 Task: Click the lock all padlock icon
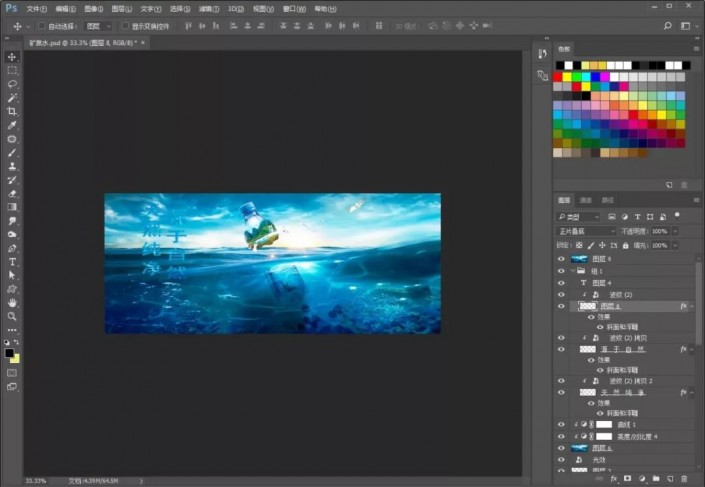[x=625, y=246]
